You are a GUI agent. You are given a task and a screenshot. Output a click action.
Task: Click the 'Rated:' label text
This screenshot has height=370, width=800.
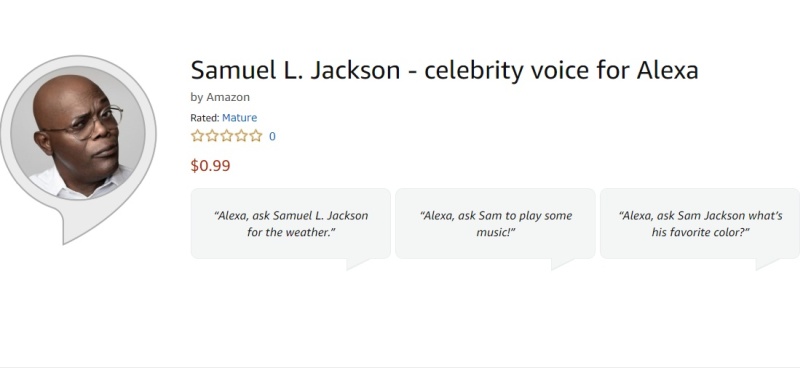[205, 118]
